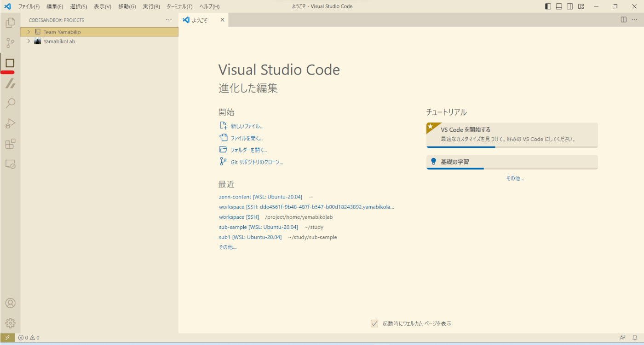Select the CodeSandbox Projects activity icon
This screenshot has height=345, width=644.
point(10,63)
